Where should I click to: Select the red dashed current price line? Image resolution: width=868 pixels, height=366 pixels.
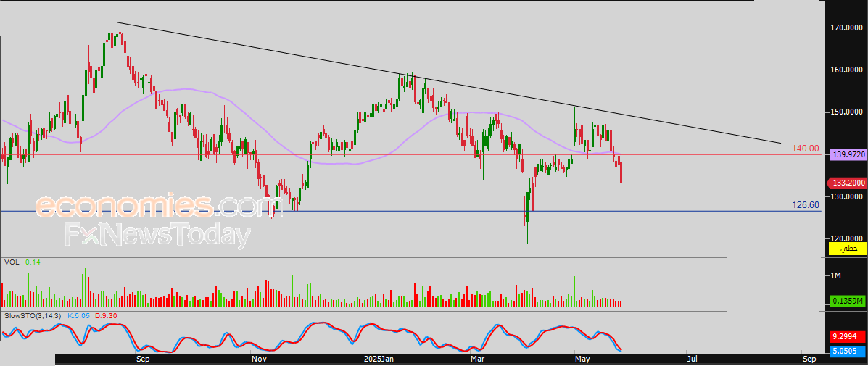click(410, 183)
